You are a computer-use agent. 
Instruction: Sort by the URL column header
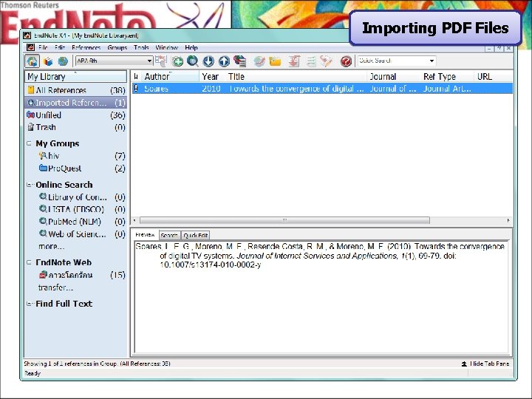coord(493,76)
